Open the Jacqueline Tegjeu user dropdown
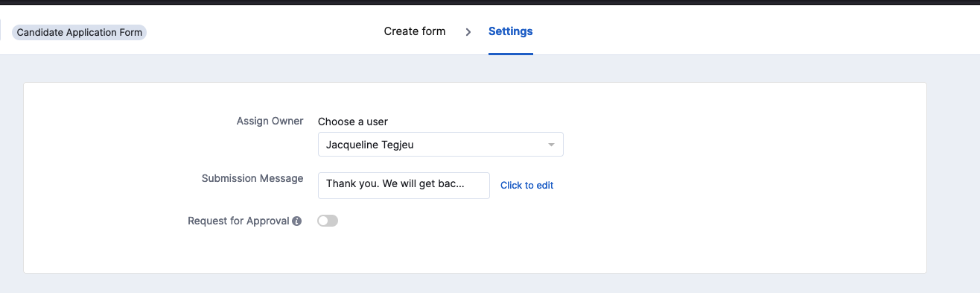The height and width of the screenshot is (293, 980). [441, 145]
